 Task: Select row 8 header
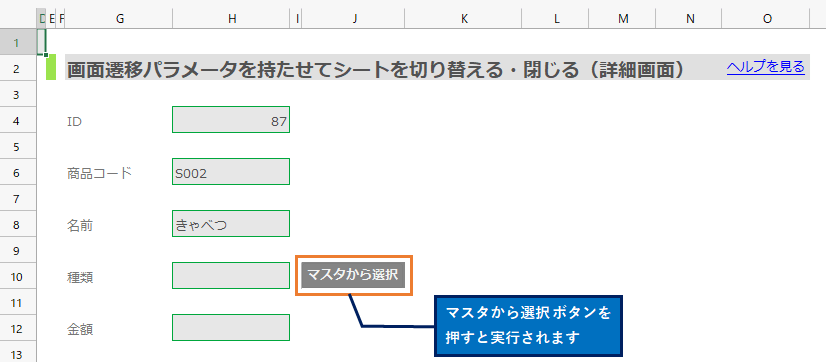[x=18, y=224]
